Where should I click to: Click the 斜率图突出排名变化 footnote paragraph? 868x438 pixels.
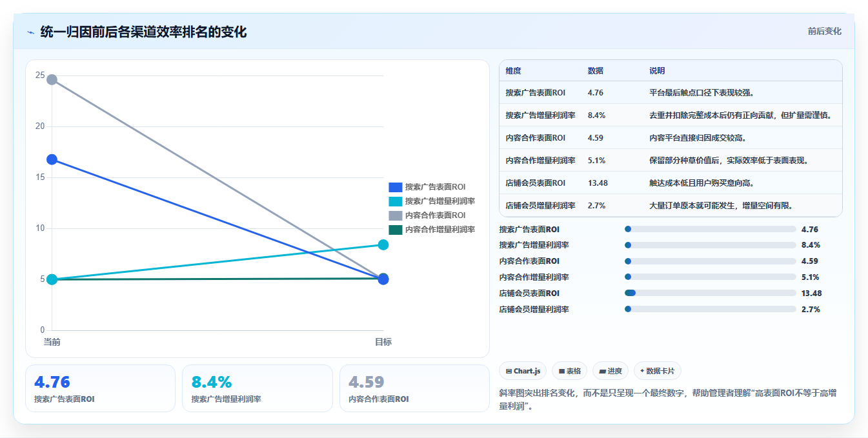(668, 399)
